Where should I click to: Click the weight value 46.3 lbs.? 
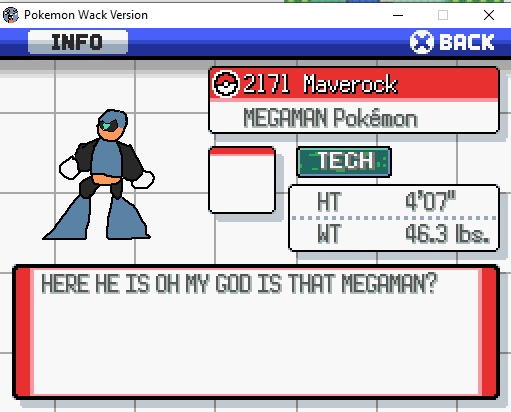pyautogui.click(x=447, y=233)
